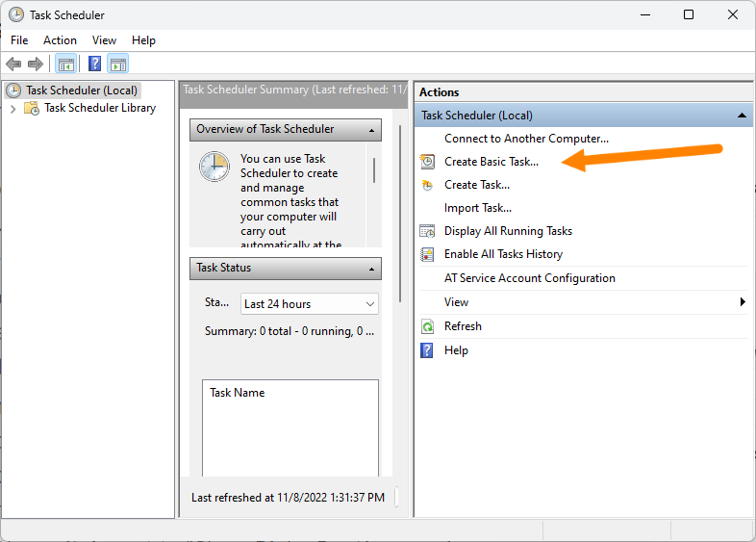Click Connect to Another Computer...
The image size is (756, 542).
526,139
